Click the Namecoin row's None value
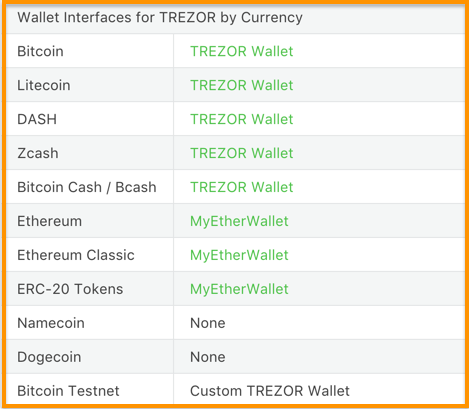Image resolution: width=469 pixels, height=409 pixels. point(208,323)
